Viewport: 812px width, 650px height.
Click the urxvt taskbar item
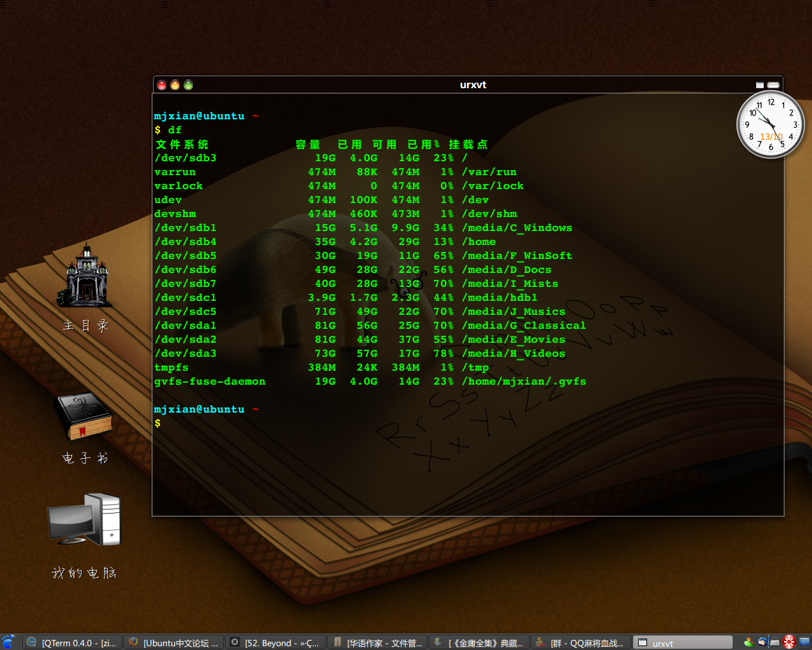pyautogui.click(x=683, y=642)
